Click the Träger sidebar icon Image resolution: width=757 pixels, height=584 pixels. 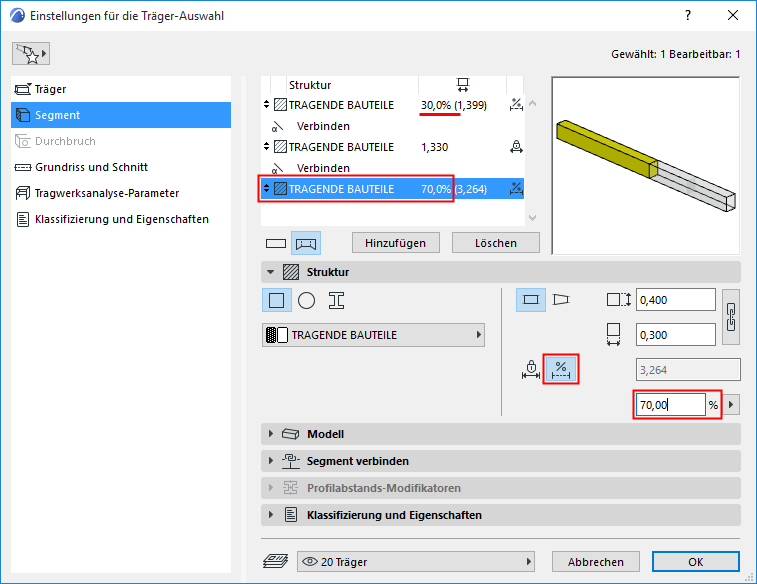23,89
